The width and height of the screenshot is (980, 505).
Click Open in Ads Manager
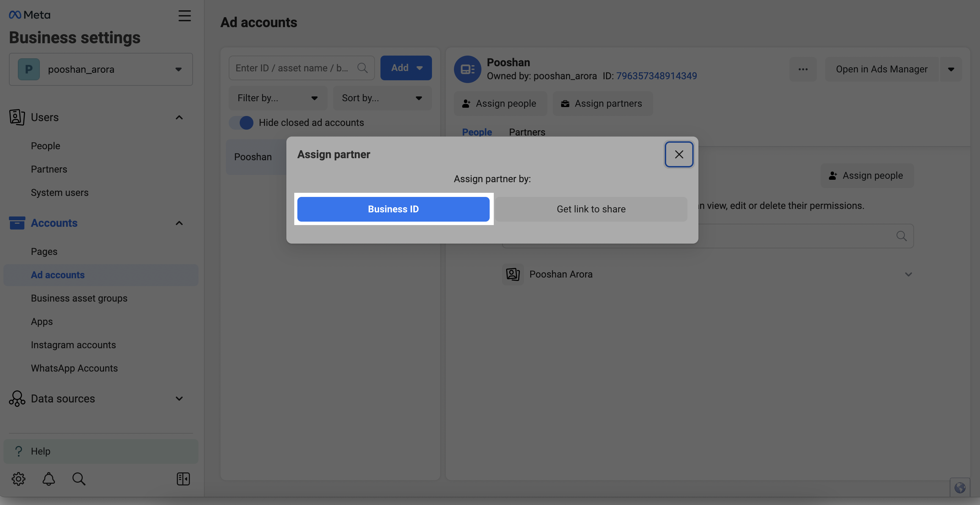(881, 69)
